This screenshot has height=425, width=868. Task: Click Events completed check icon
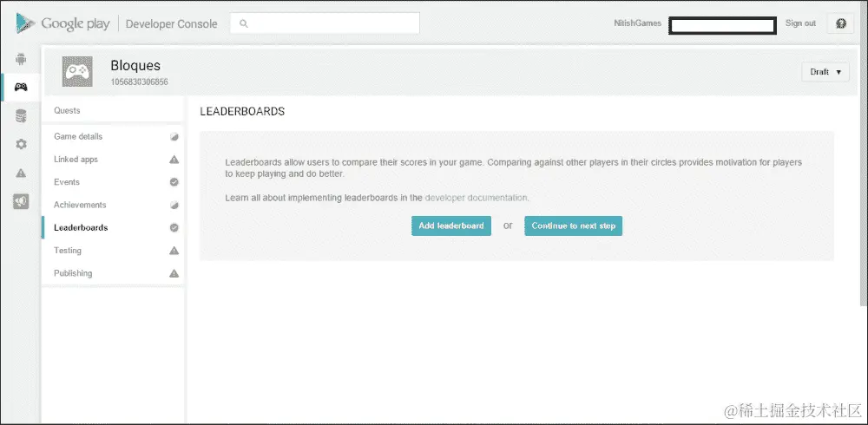click(x=174, y=182)
